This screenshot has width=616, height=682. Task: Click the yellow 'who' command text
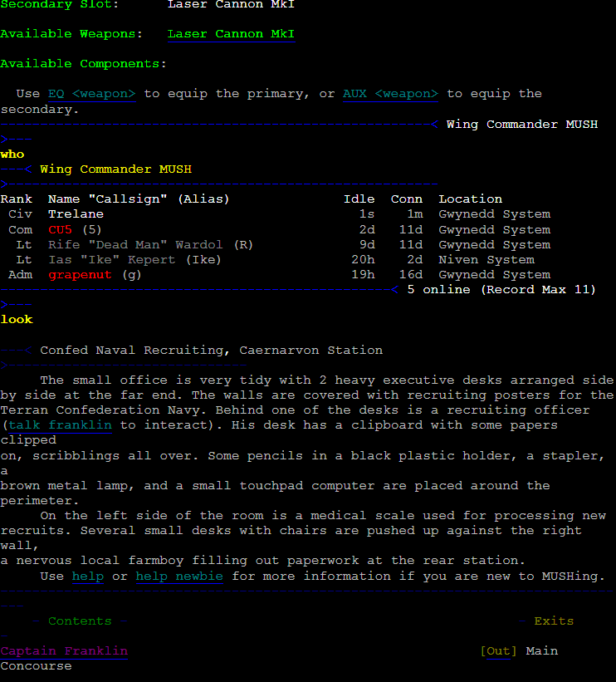(12, 155)
